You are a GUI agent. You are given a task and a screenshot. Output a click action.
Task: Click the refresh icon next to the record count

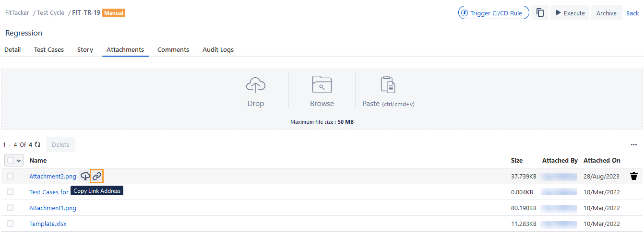coord(37,144)
